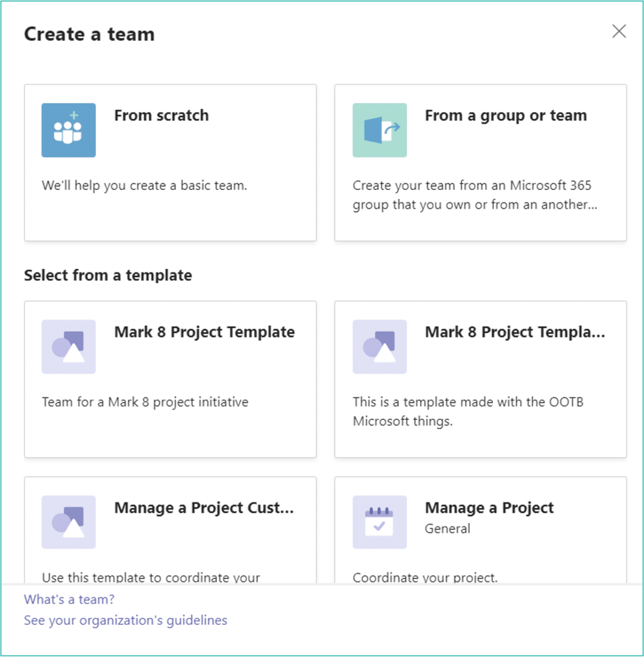The width and height of the screenshot is (644, 657).
Task: Select the Manage a Project calendar icon
Action: click(x=379, y=522)
